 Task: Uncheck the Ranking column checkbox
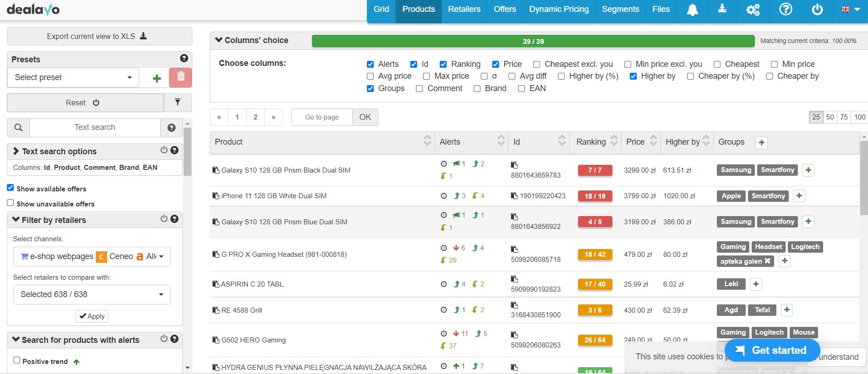coord(443,65)
